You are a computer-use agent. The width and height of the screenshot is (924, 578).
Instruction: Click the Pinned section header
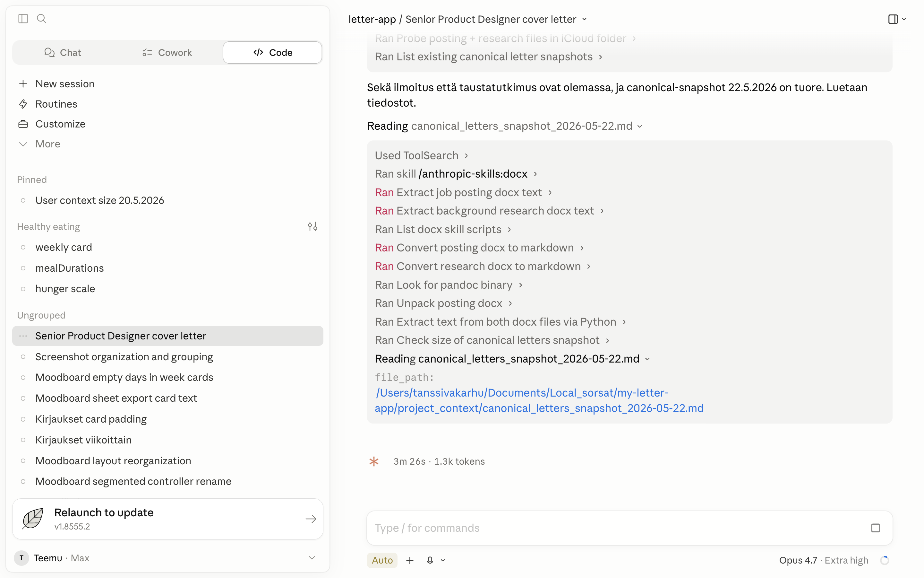coord(32,180)
